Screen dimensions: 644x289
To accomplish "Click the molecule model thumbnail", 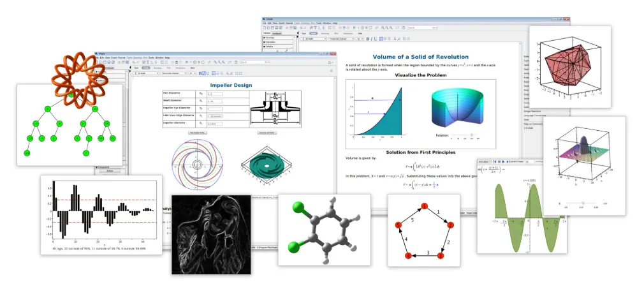I will point(325,230).
